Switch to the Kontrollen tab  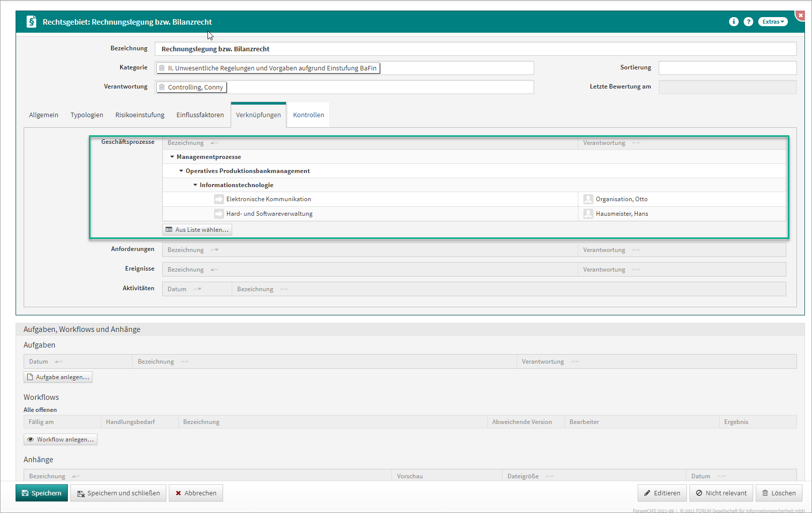[x=308, y=115]
